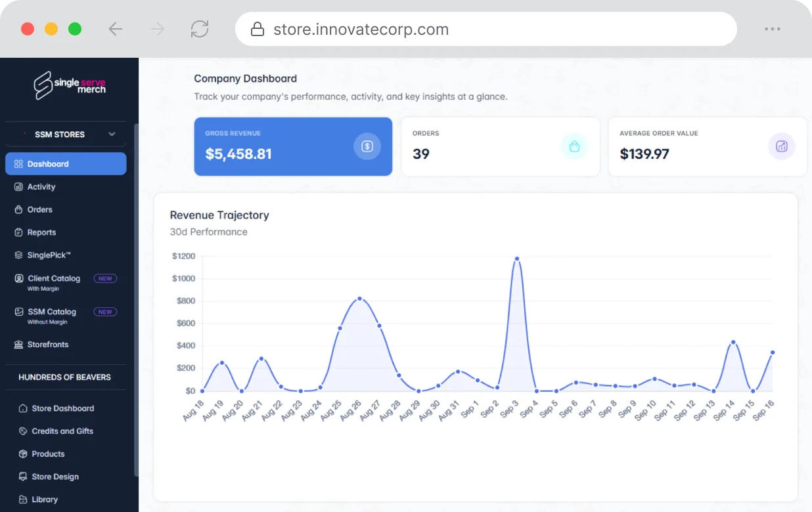This screenshot has height=512, width=812.
Task: Click the sidebar vertical scrollbar
Action: [137, 299]
